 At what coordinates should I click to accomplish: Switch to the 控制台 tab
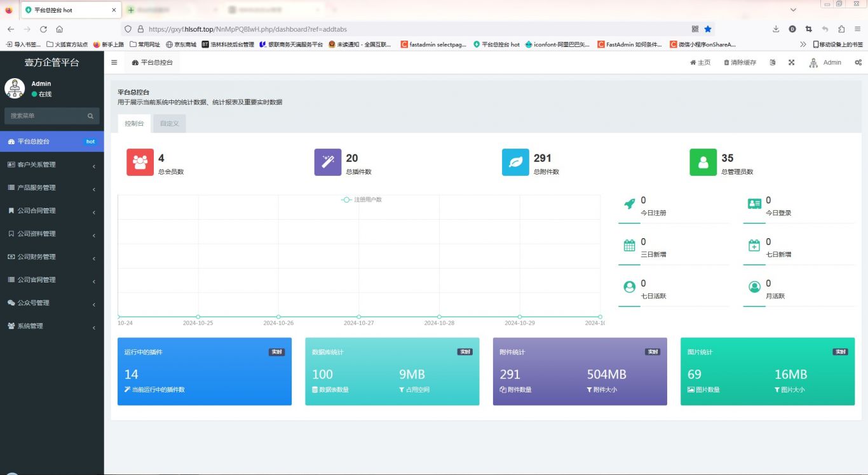[134, 123]
